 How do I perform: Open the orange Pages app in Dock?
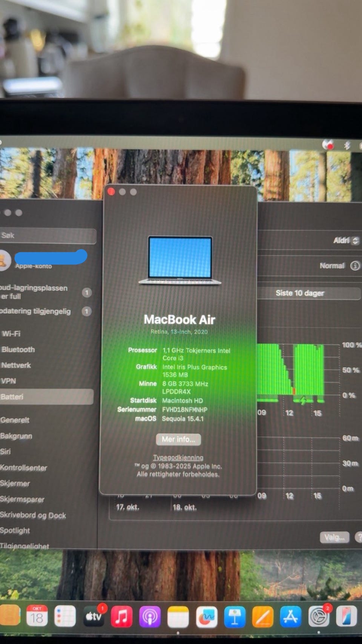(262, 617)
